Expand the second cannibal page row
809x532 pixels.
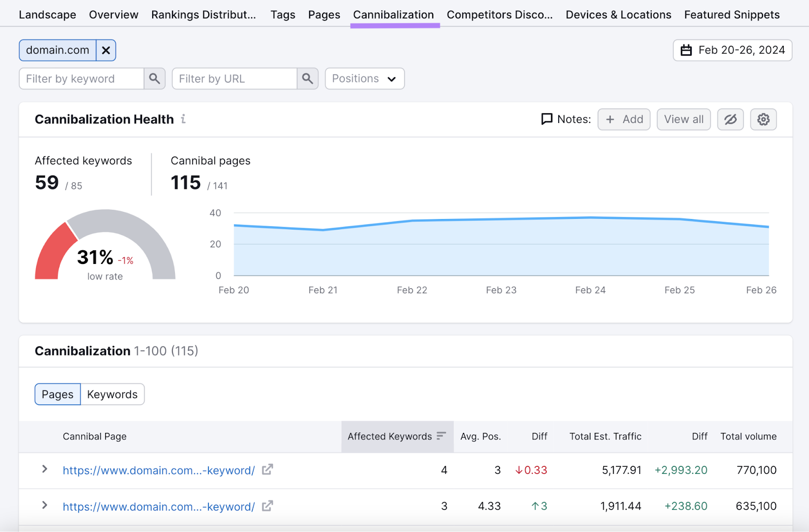point(44,506)
